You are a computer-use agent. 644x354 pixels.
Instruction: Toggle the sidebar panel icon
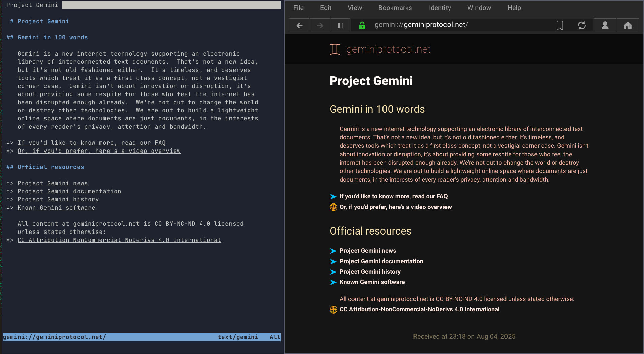coord(340,25)
